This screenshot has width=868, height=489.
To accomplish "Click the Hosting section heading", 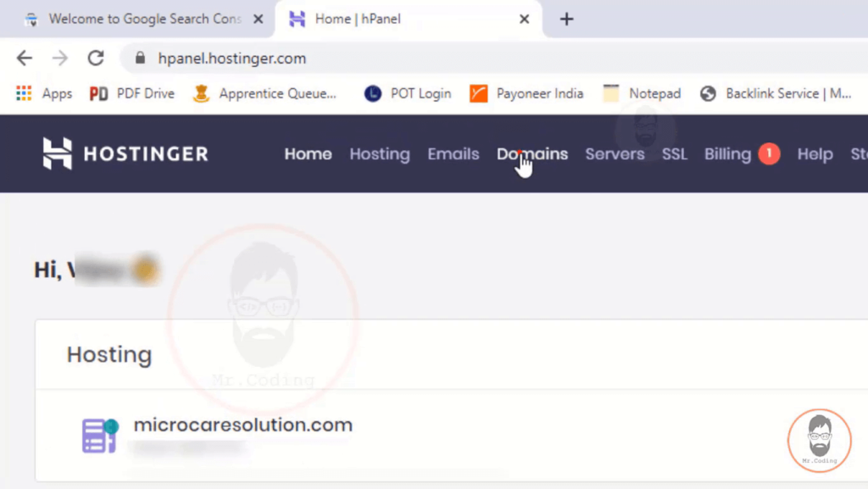I will click(x=109, y=354).
